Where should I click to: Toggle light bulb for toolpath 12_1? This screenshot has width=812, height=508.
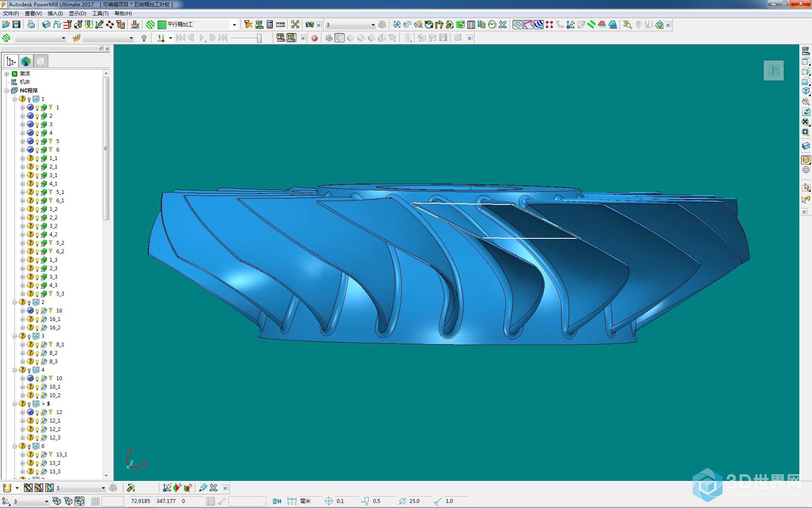(x=37, y=421)
